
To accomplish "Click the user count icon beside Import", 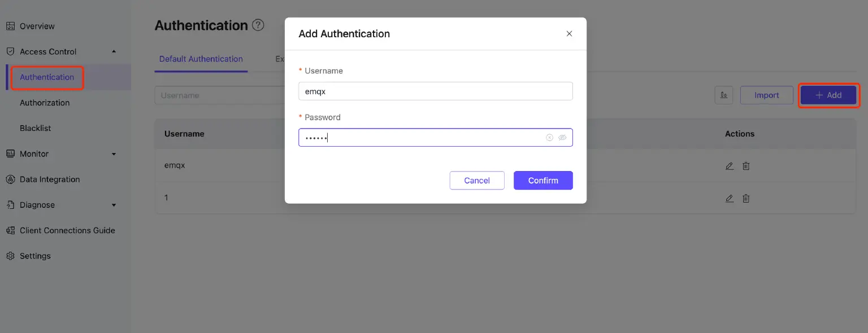I will 724,95.
